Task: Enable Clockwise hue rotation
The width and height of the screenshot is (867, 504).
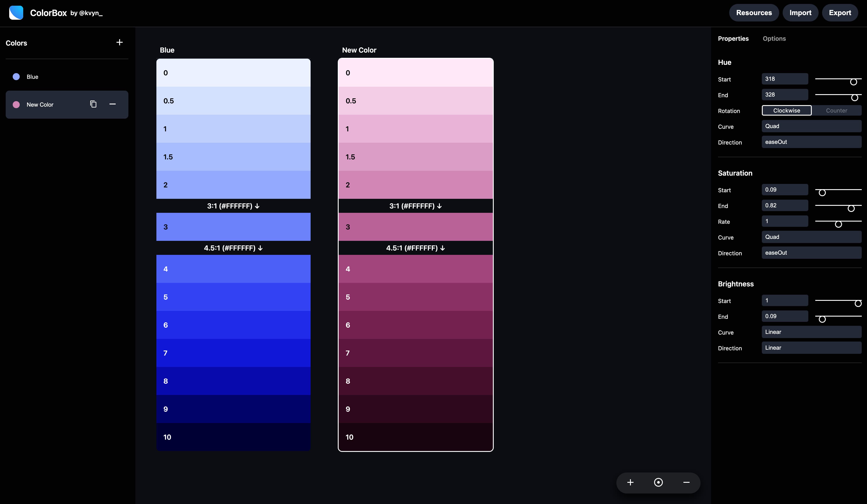Action: point(786,110)
